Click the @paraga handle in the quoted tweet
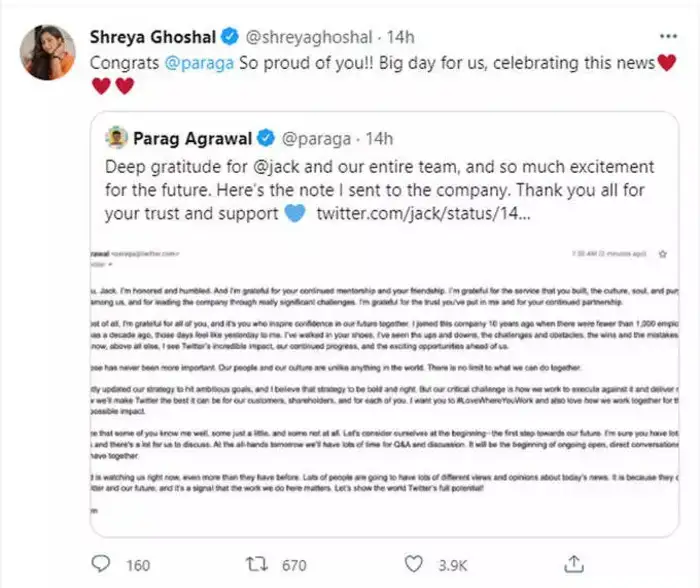This screenshot has width=700, height=588. tap(317, 136)
